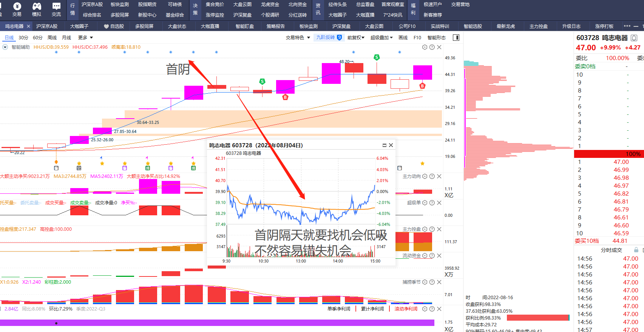The image size is (644, 332).
Task: Click the 委买10档 label
Action: pyautogui.click(x=587, y=241)
